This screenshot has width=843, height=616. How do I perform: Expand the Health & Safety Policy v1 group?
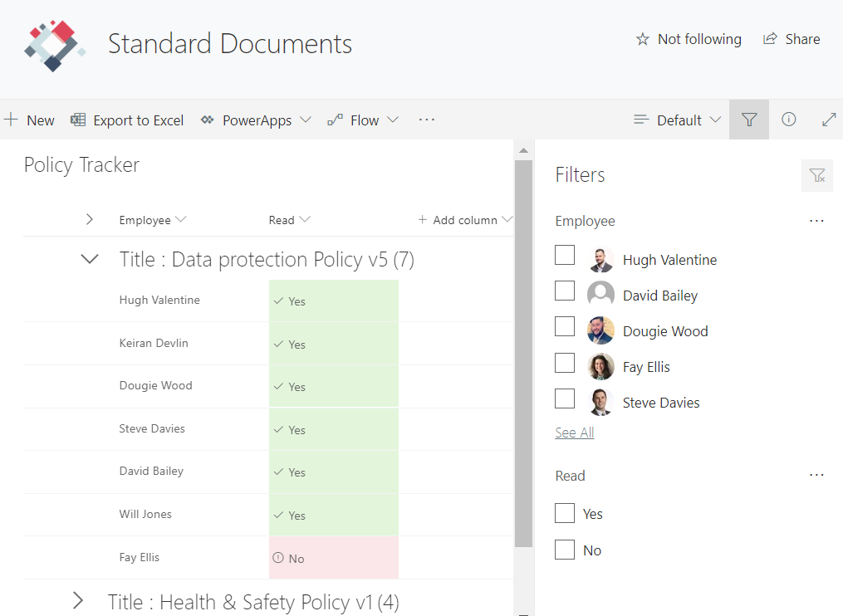[78, 600]
